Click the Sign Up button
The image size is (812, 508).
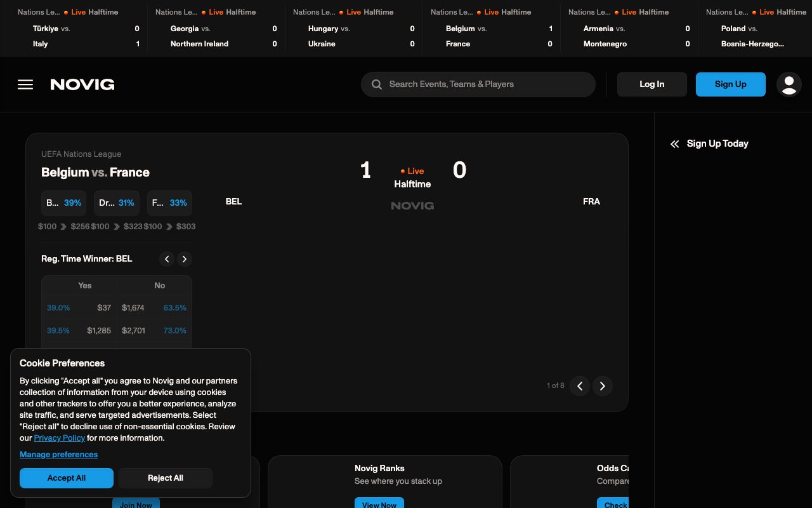point(731,84)
